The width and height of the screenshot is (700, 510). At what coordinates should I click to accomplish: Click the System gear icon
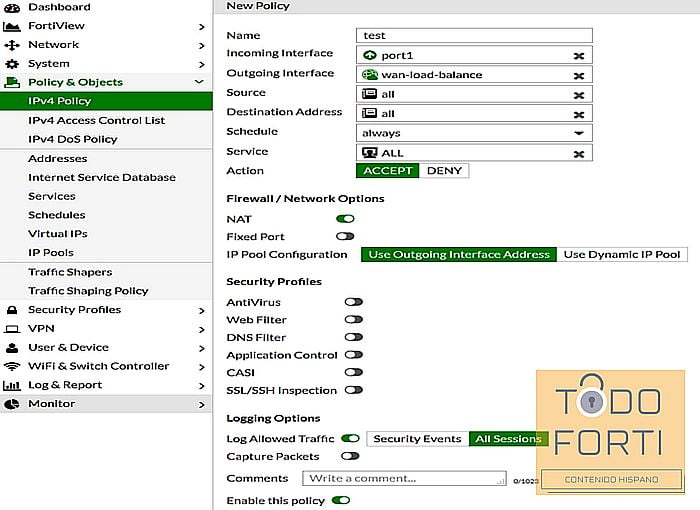12,64
